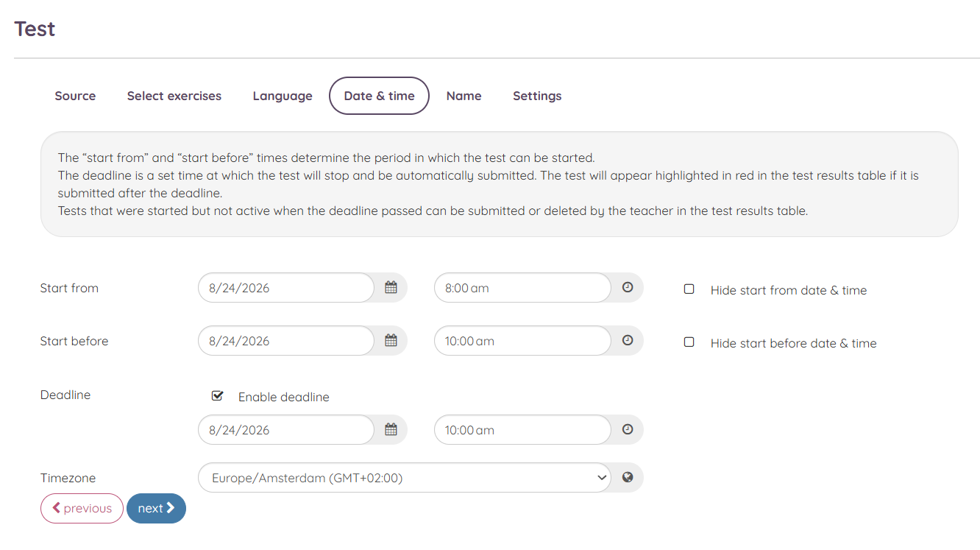
Task: Click the Hide start from date & time label
Action: [789, 290]
